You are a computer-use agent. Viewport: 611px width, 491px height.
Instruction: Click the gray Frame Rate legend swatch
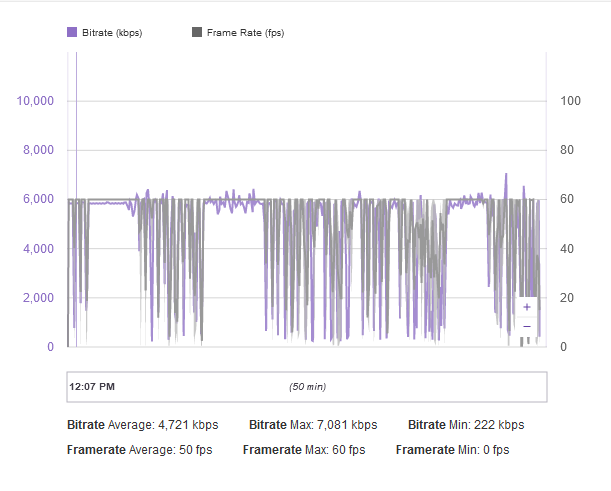coord(197,33)
